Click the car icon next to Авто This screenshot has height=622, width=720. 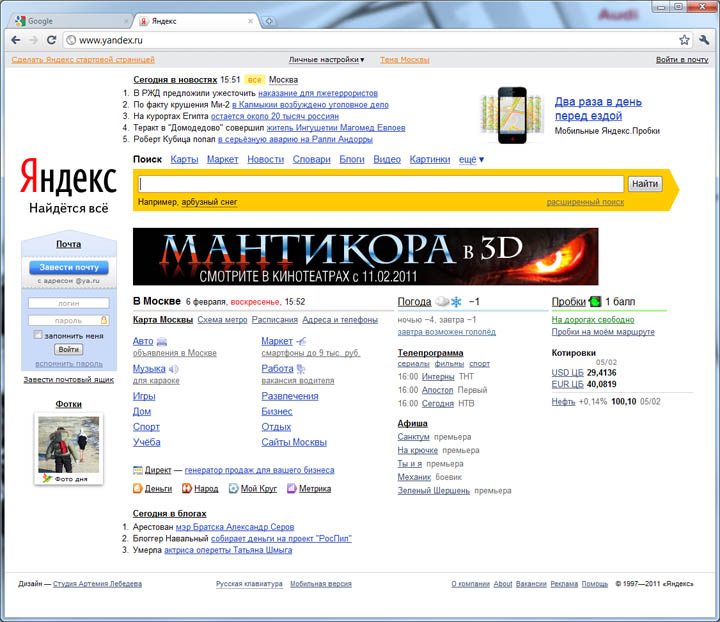(x=162, y=342)
